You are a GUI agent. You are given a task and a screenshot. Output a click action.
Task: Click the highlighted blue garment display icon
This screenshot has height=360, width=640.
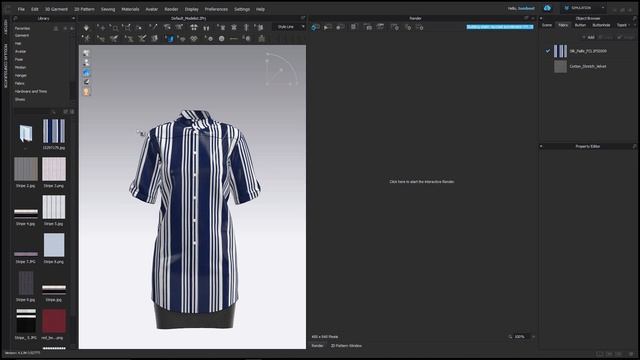[x=86, y=73]
